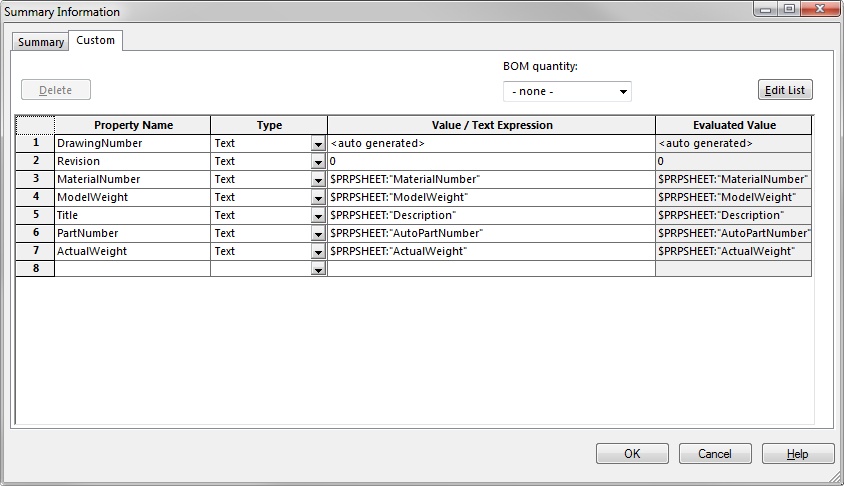Click the ActualWeight property name cell
This screenshot has width=844, height=486.
click(132, 251)
